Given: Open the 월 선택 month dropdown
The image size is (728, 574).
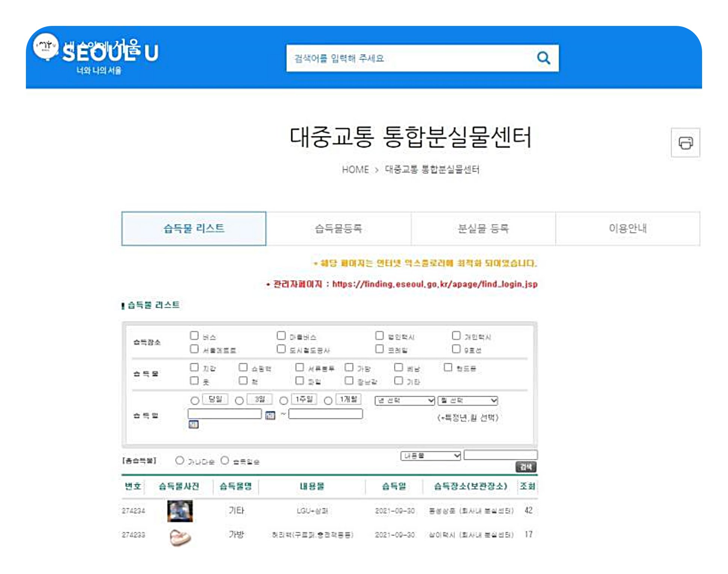Looking at the screenshot, I should coord(468,401).
